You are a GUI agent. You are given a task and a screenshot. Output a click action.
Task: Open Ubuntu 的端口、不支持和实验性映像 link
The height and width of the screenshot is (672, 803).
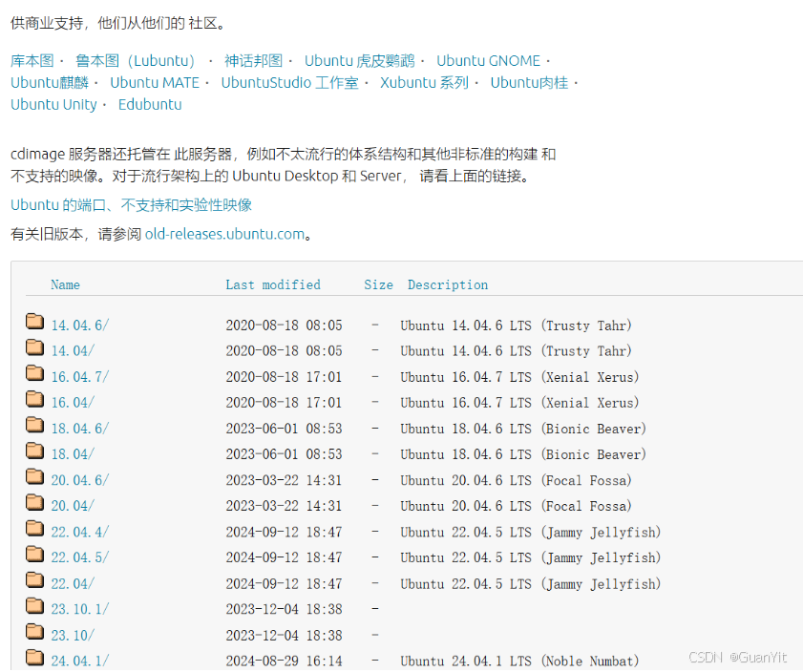point(131,205)
